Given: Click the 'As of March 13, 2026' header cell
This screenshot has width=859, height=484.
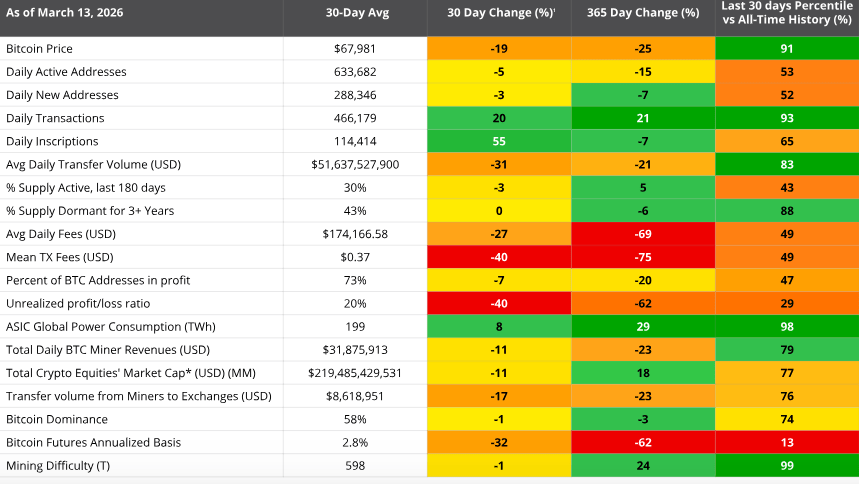Looking at the screenshot, I should click(67, 13).
